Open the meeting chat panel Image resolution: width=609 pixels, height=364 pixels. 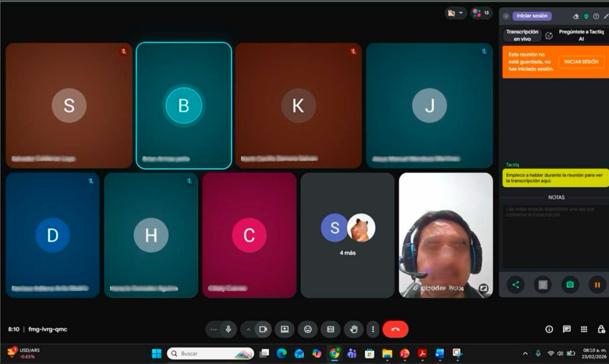pyautogui.click(x=567, y=329)
